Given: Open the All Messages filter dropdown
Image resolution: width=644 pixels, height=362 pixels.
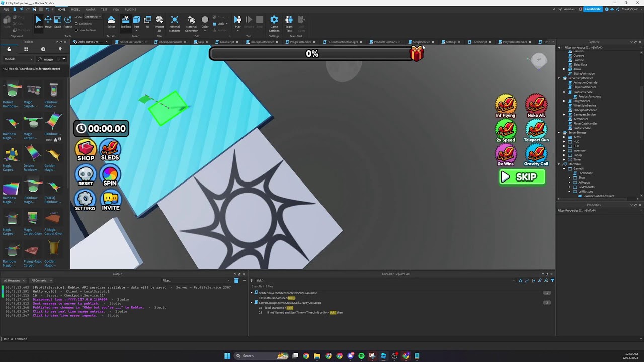Looking at the screenshot, I should click(15, 280).
